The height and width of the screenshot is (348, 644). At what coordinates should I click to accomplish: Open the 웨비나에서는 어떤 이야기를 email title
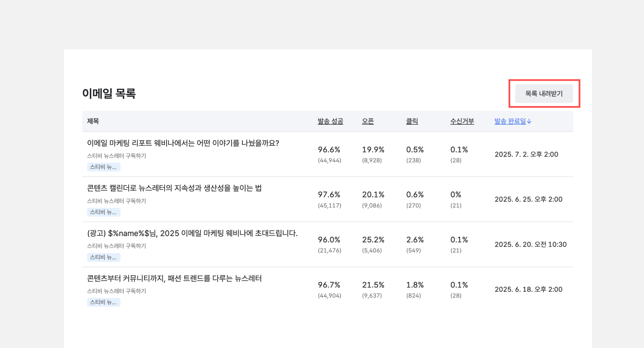tap(183, 143)
